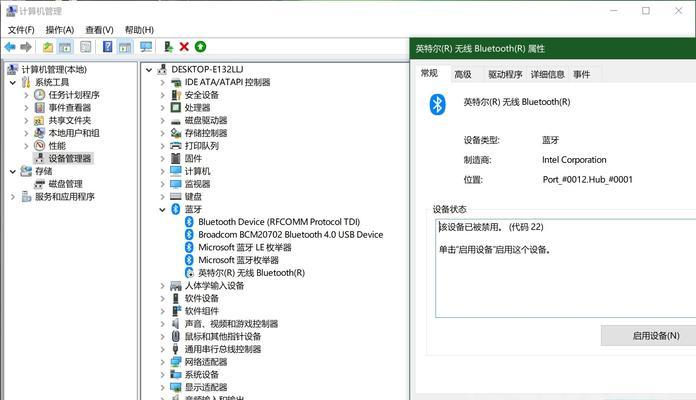Expand the 人体学输入设备 category
The image size is (696, 400).
(162, 285)
